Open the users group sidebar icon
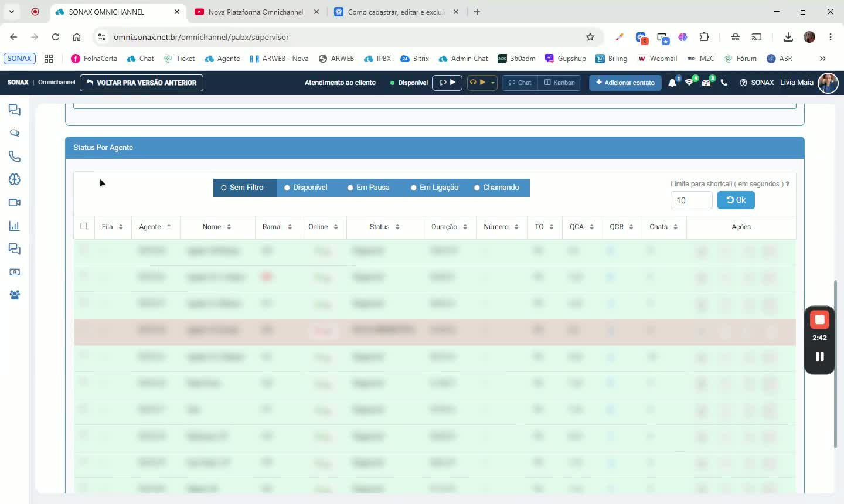The height and width of the screenshot is (504, 844). pos(15,295)
